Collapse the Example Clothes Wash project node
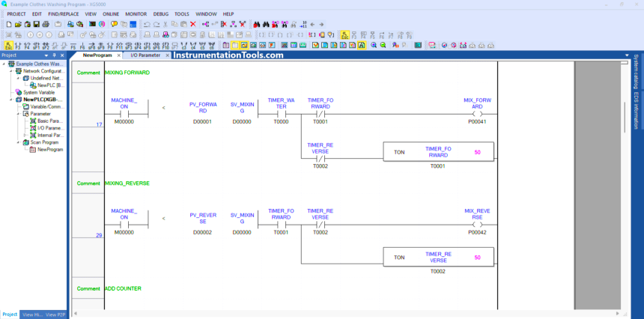The image size is (644, 319). point(4,64)
